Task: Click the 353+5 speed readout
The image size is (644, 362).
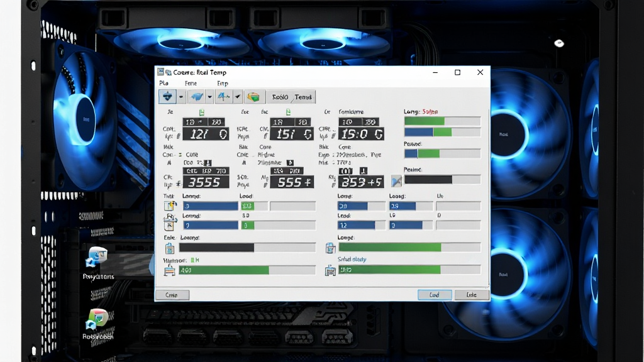Action: click(361, 182)
